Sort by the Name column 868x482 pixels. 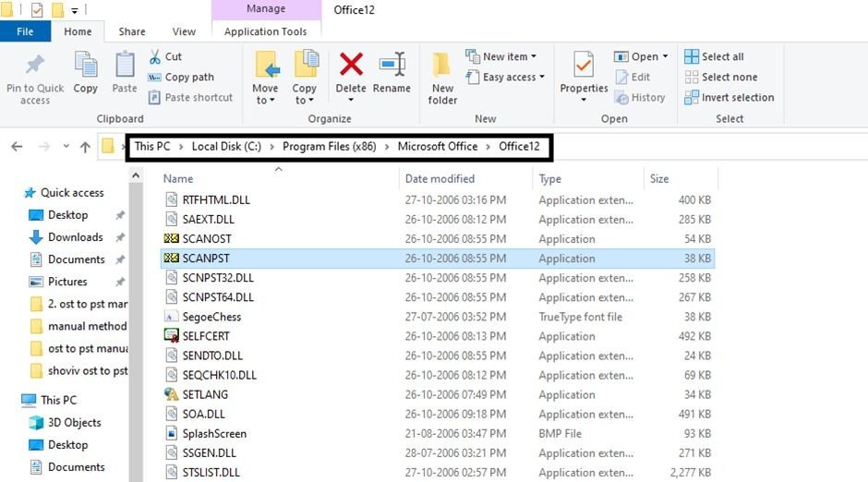pyautogui.click(x=178, y=179)
